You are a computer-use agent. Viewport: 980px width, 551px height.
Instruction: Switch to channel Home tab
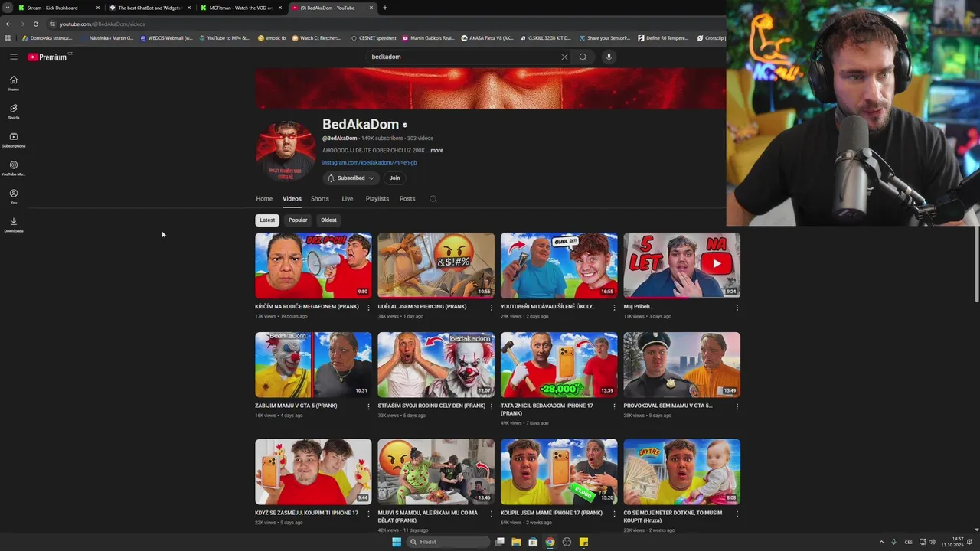click(264, 199)
